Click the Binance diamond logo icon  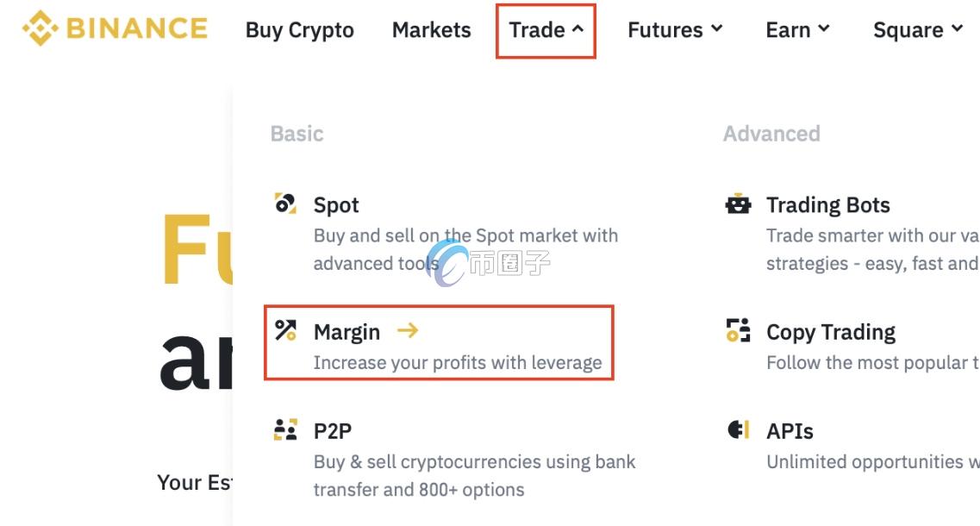[x=39, y=28]
